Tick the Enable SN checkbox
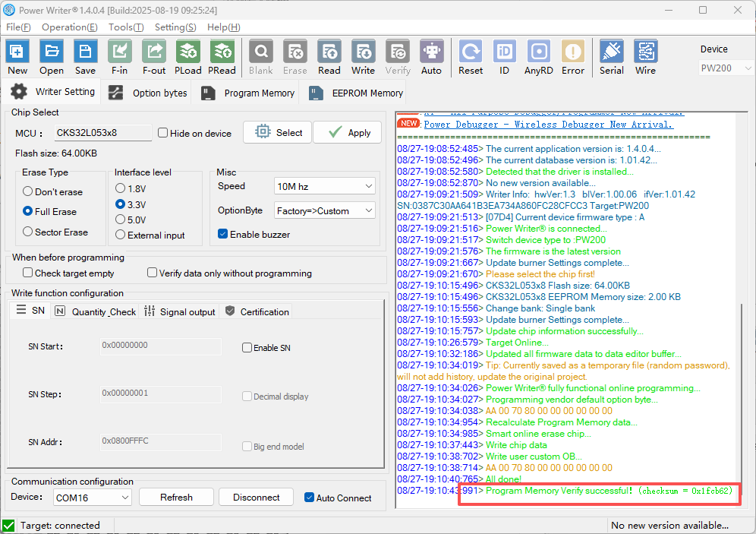 point(247,347)
